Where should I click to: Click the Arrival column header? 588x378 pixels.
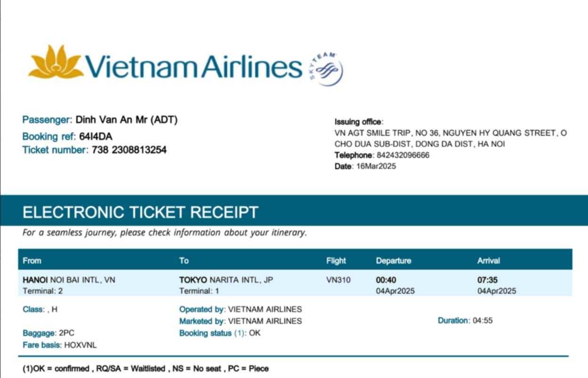(488, 261)
